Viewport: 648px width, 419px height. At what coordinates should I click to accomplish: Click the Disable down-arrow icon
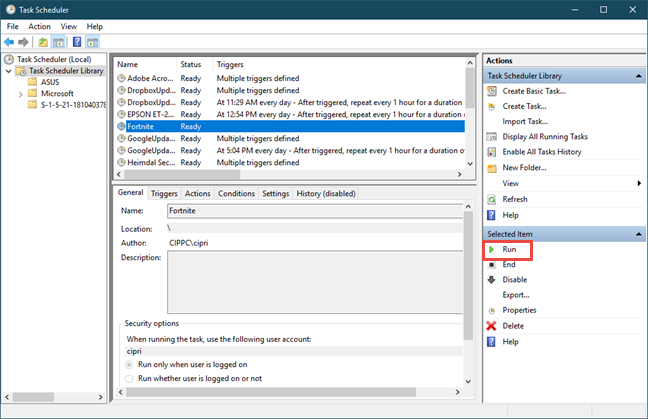[491, 280]
